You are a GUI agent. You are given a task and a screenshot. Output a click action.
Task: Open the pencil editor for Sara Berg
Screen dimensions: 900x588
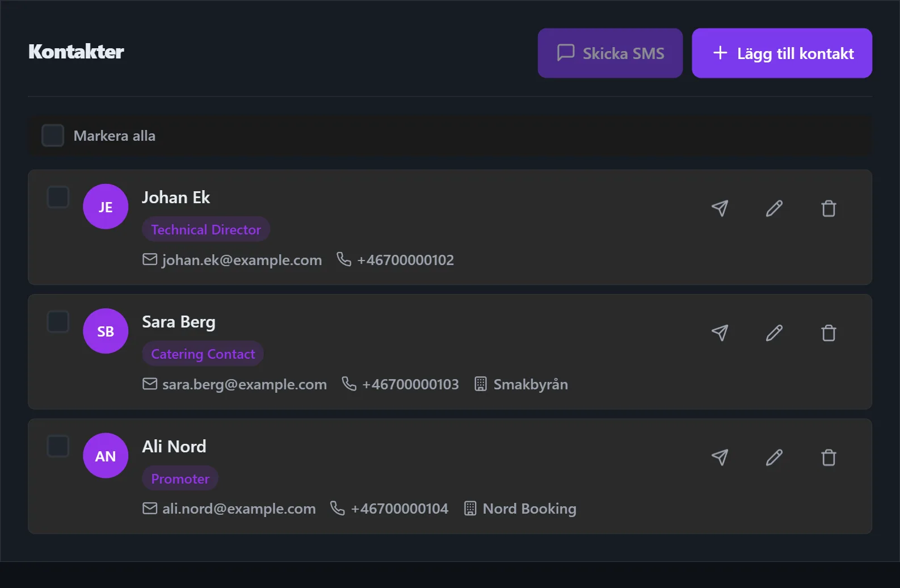point(774,333)
